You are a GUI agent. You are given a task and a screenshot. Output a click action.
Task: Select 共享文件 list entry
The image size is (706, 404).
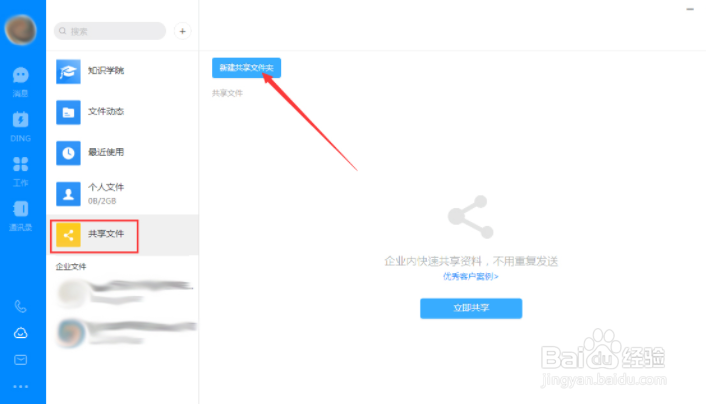(122, 235)
